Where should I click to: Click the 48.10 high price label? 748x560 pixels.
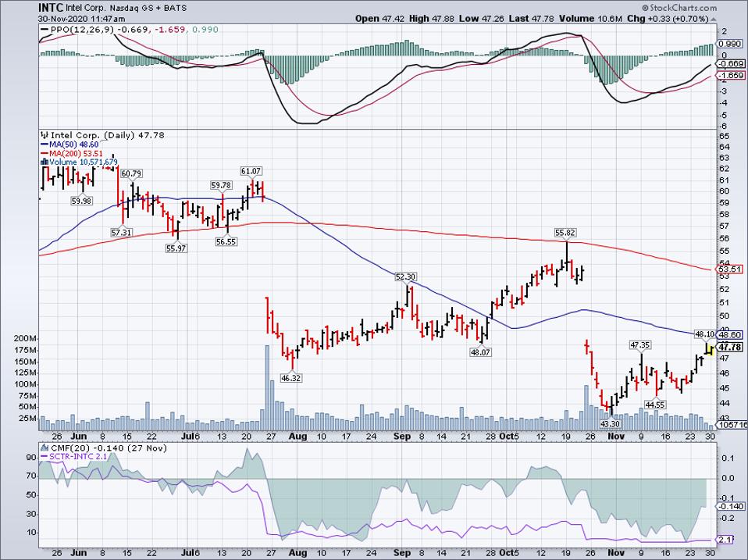tap(704, 334)
